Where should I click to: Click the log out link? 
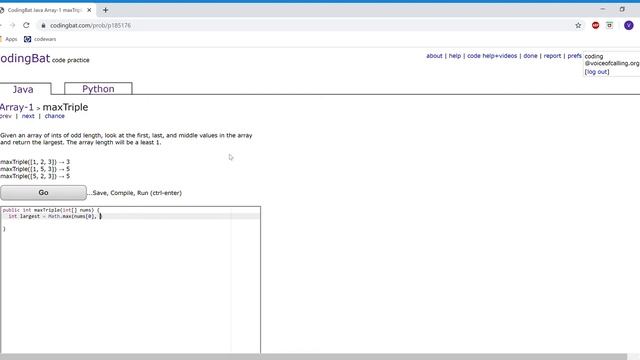[597, 72]
